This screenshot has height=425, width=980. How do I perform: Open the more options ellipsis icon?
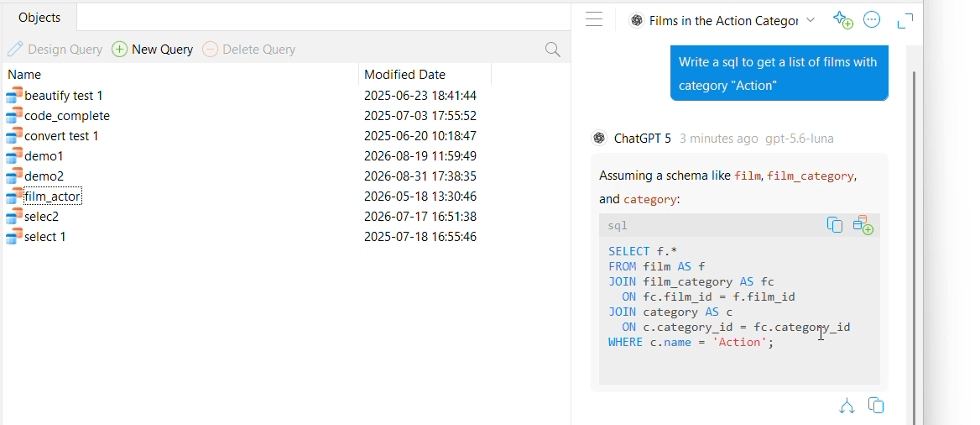pyautogui.click(x=871, y=20)
